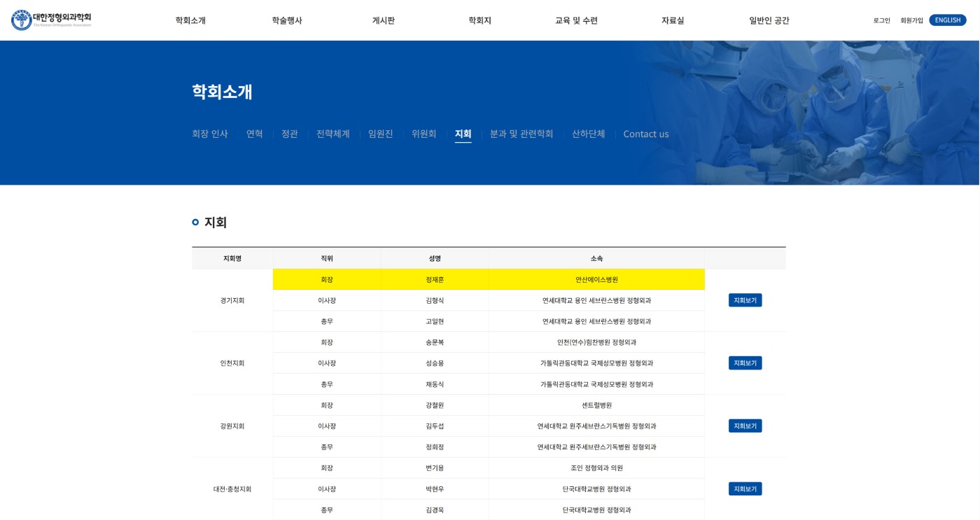Image resolution: width=980 pixels, height=520 pixels.
Task: Open the 자료실 main menu
Action: (x=673, y=20)
